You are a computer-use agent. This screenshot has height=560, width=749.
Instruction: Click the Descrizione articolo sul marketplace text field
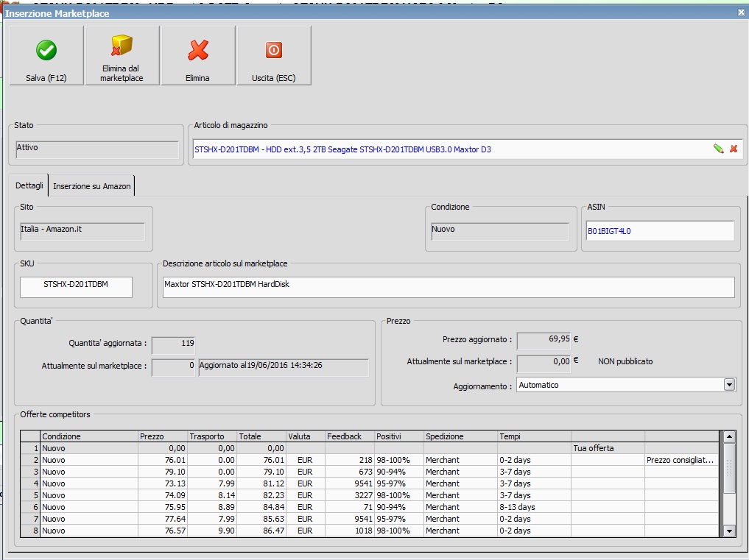click(448, 287)
